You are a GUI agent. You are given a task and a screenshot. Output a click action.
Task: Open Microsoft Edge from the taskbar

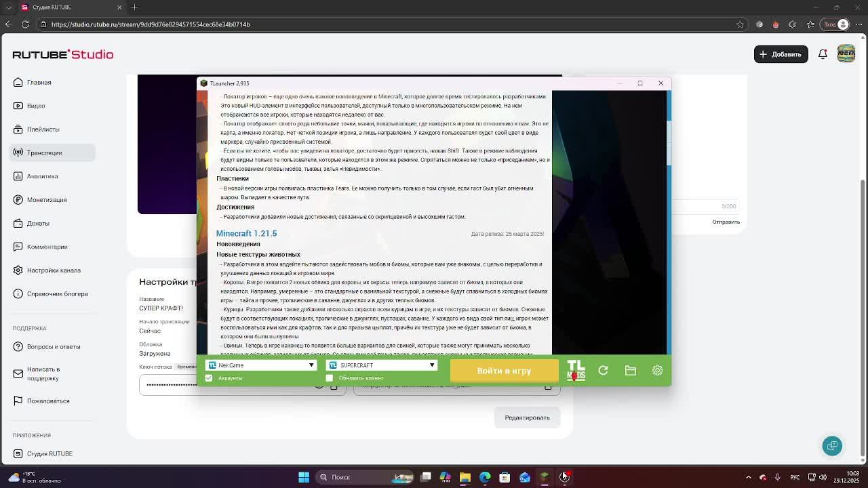point(485,477)
